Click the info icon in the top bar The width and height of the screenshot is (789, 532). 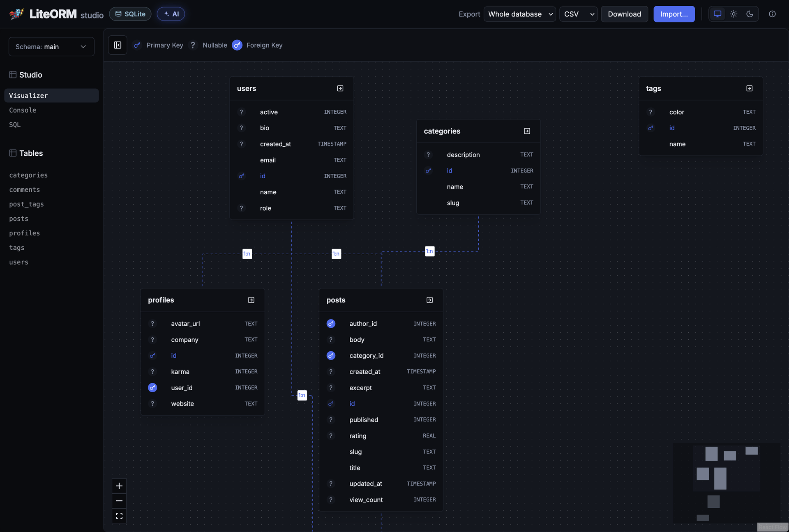pos(772,14)
